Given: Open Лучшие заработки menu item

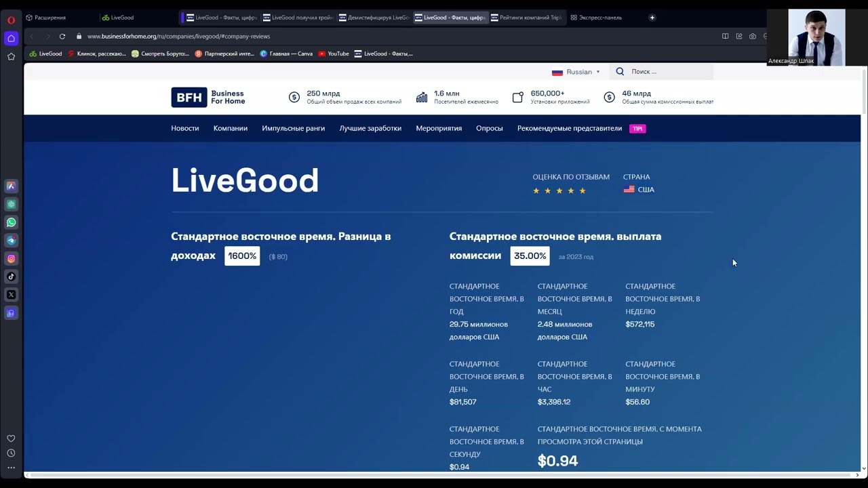Looking at the screenshot, I should (x=370, y=128).
